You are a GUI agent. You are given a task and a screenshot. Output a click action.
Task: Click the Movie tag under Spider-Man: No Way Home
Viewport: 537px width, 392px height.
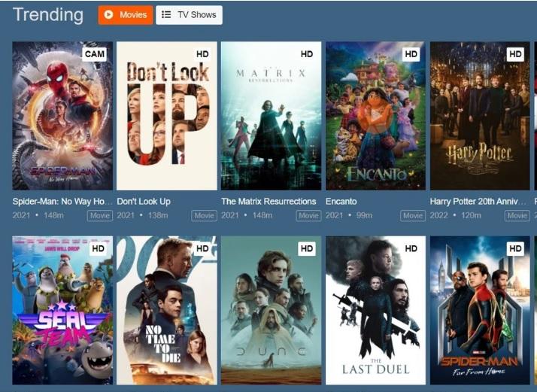[100, 215]
